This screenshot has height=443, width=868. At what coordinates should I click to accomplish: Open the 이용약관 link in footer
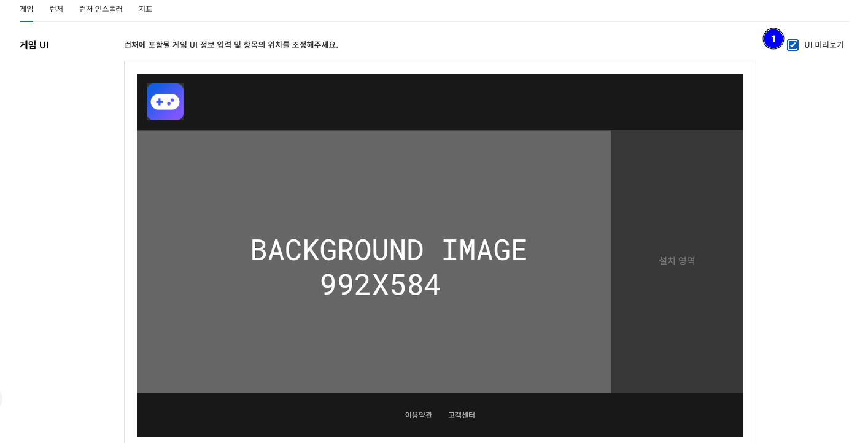point(418,415)
